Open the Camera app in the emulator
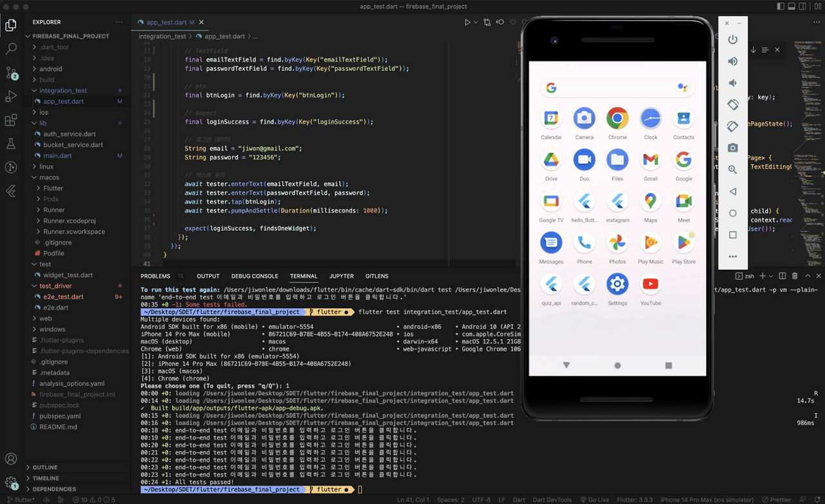The width and height of the screenshot is (825, 504). pyautogui.click(x=584, y=122)
